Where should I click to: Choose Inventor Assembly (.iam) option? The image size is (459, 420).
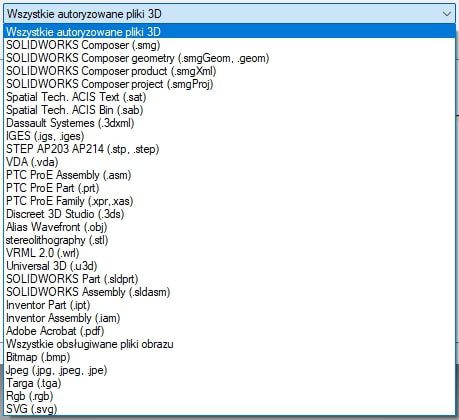point(229,318)
